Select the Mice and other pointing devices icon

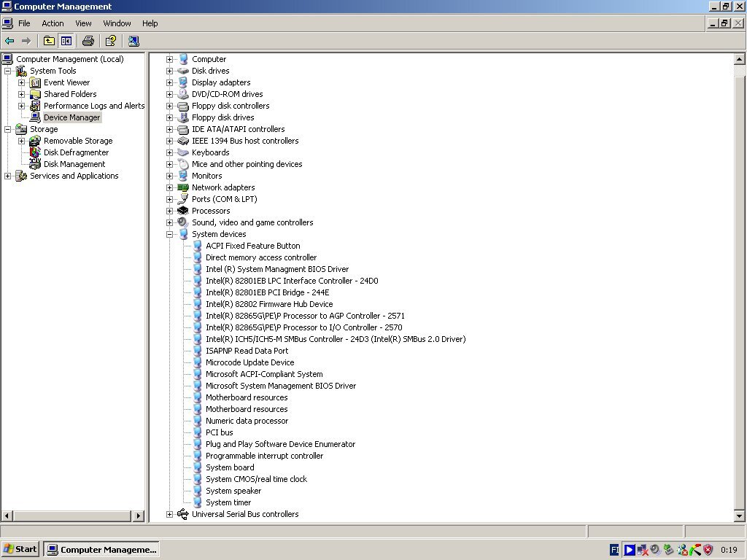pyautogui.click(x=183, y=164)
